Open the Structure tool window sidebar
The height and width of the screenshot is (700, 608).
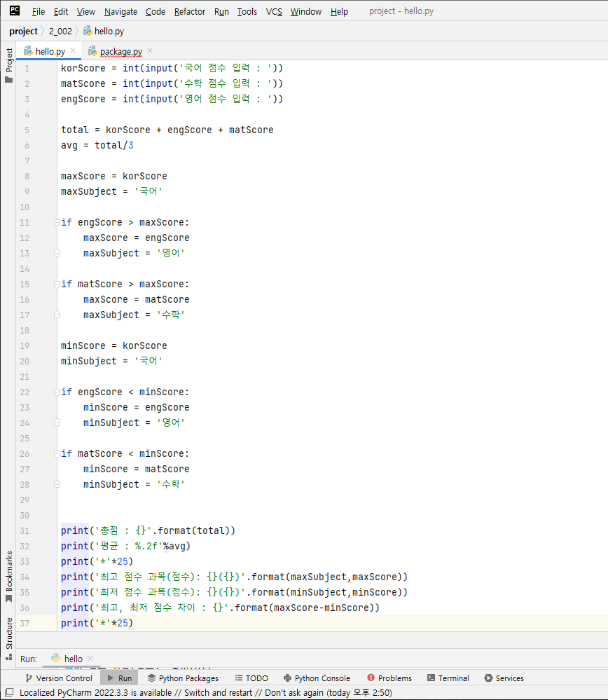click(x=8, y=638)
